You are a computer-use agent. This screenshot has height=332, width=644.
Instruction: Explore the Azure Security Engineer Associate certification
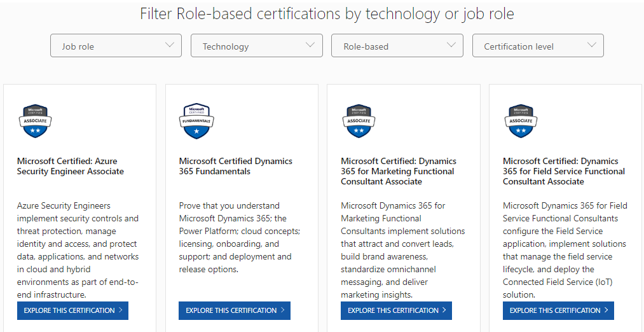72,310
